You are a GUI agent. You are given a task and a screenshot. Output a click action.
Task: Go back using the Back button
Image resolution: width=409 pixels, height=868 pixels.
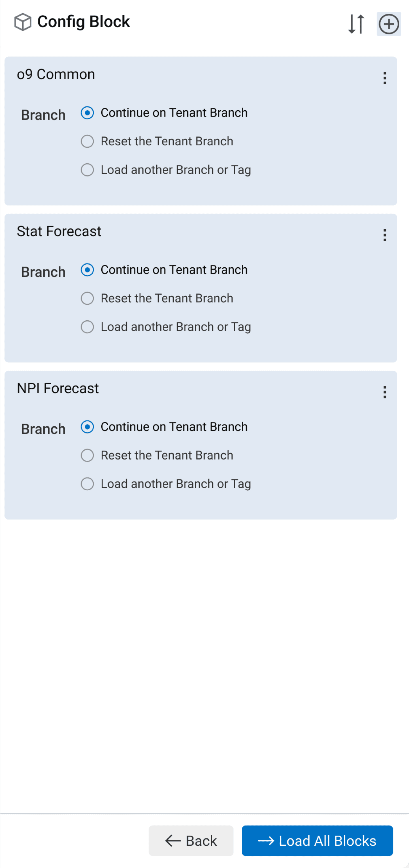(191, 841)
